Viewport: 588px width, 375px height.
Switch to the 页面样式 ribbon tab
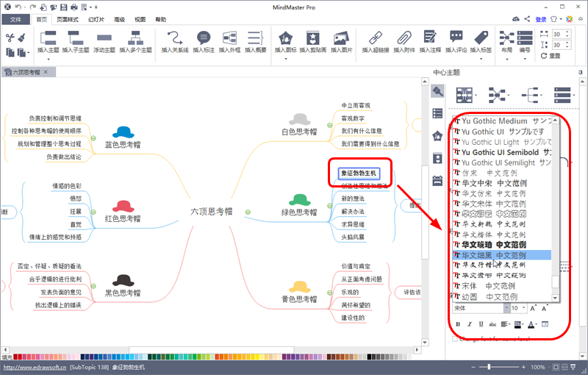68,20
